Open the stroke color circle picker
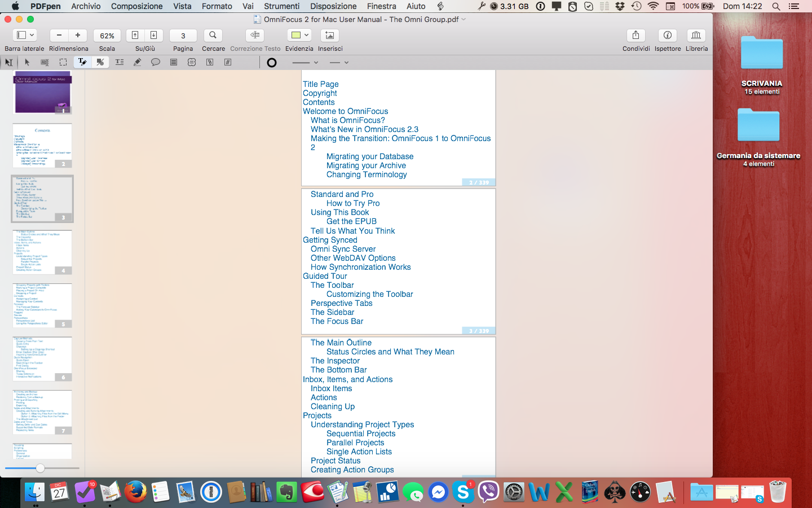The height and width of the screenshot is (508, 812). (x=272, y=63)
